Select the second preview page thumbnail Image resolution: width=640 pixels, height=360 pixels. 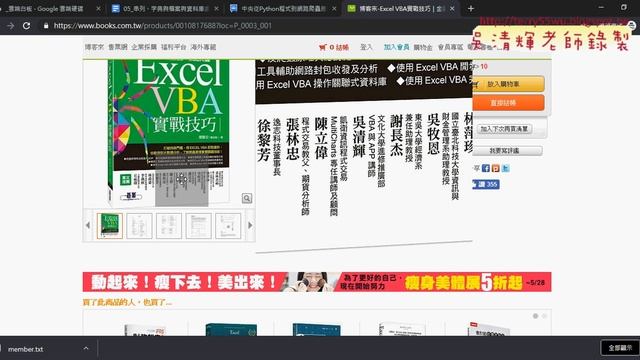139,225
